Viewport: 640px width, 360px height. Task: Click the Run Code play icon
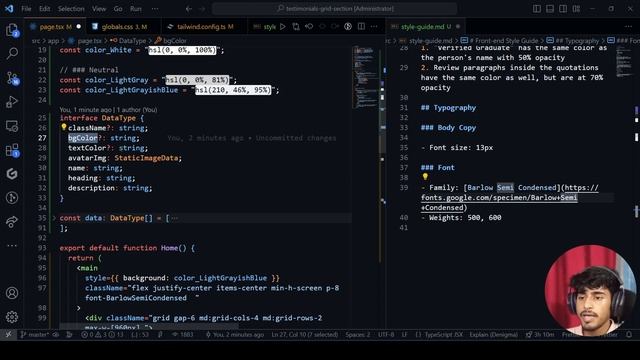coord(282,27)
